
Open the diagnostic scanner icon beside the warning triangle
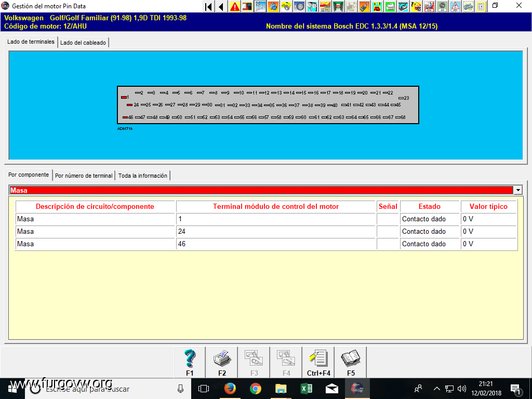pos(247,6)
